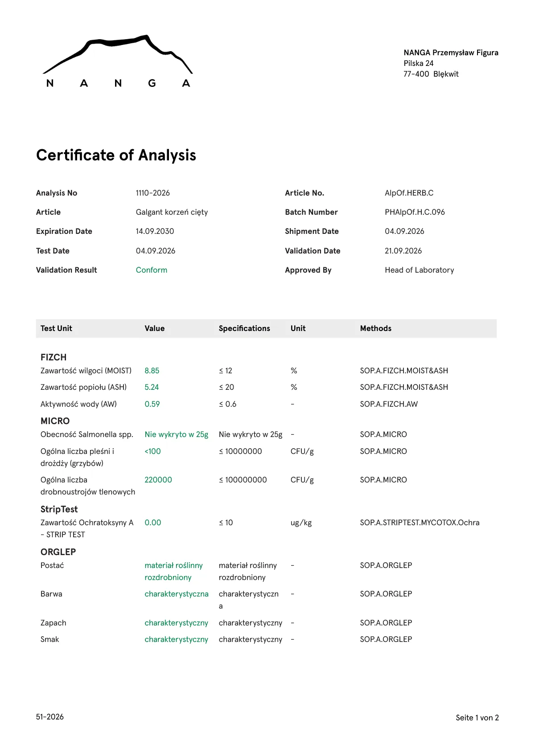Click the Value column header

[x=154, y=328]
